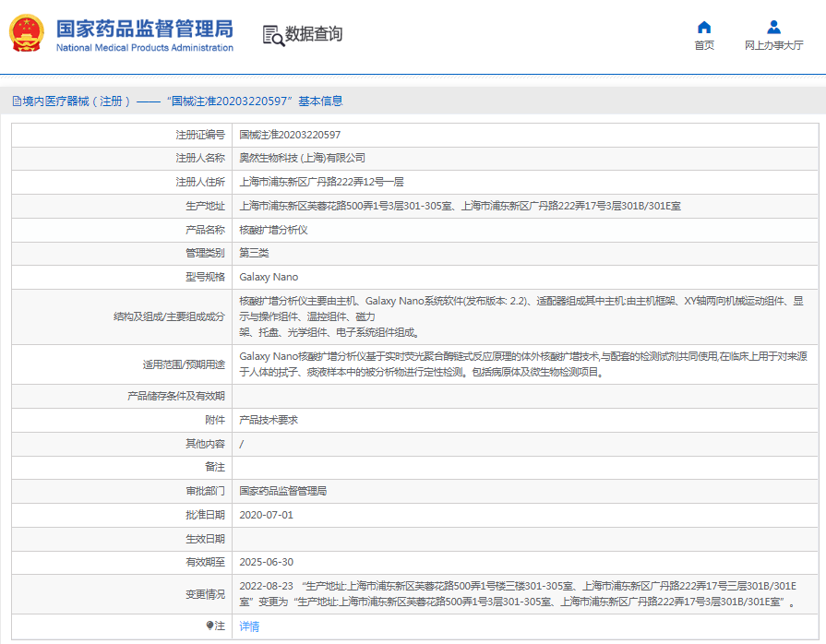Screen dimensions: 826x644
Task: Click 附件 row label
Action: (215, 420)
